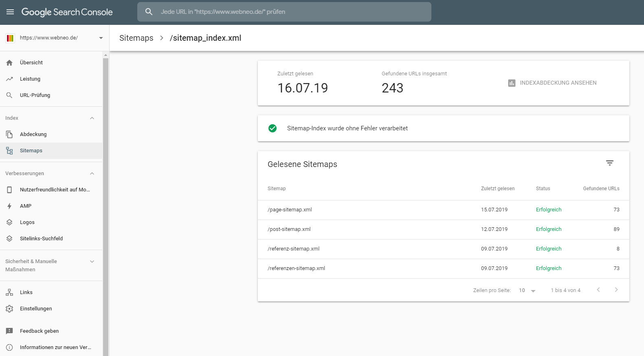Select URL-Prüfung in the sidebar
The width and height of the screenshot is (644, 356).
[35, 95]
